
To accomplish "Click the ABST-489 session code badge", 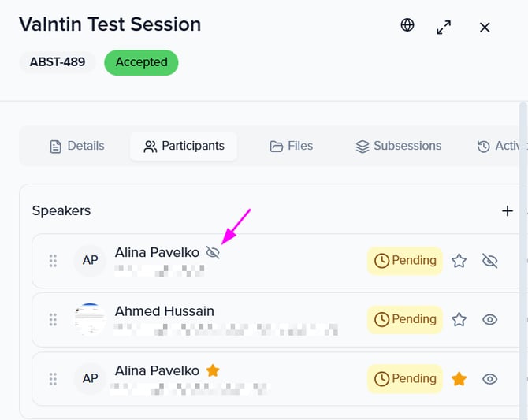I will click(58, 62).
